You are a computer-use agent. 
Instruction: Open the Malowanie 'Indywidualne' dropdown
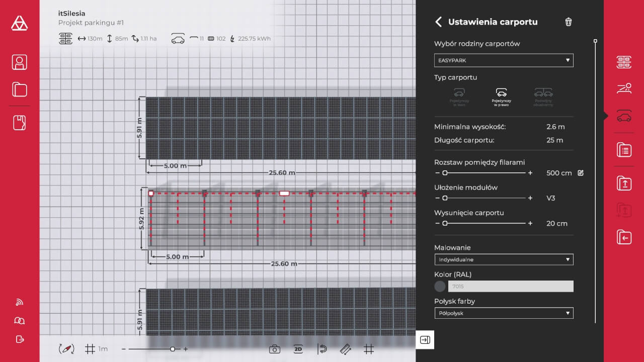pos(503,259)
